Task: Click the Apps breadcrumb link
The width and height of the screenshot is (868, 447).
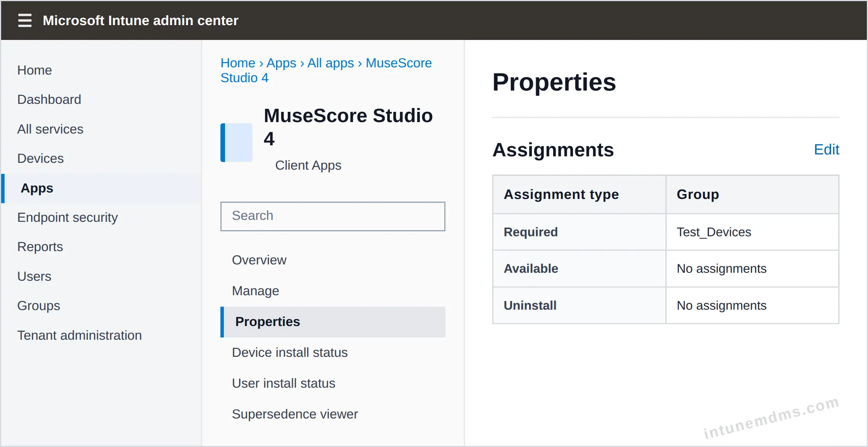Action: pyautogui.click(x=281, y=63)
